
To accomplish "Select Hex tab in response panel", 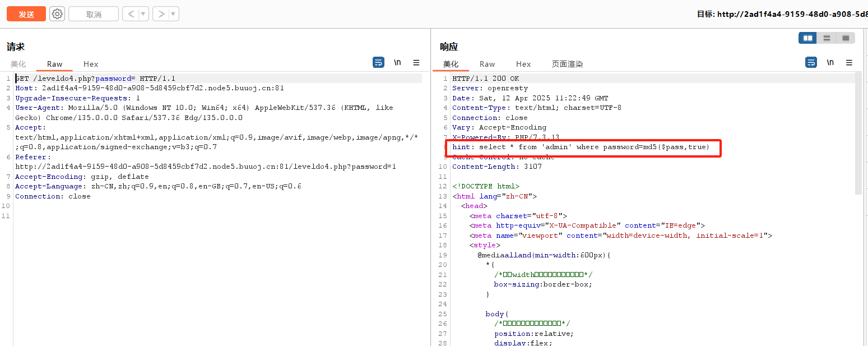I will pyautogui.click(x=523, y=64).
